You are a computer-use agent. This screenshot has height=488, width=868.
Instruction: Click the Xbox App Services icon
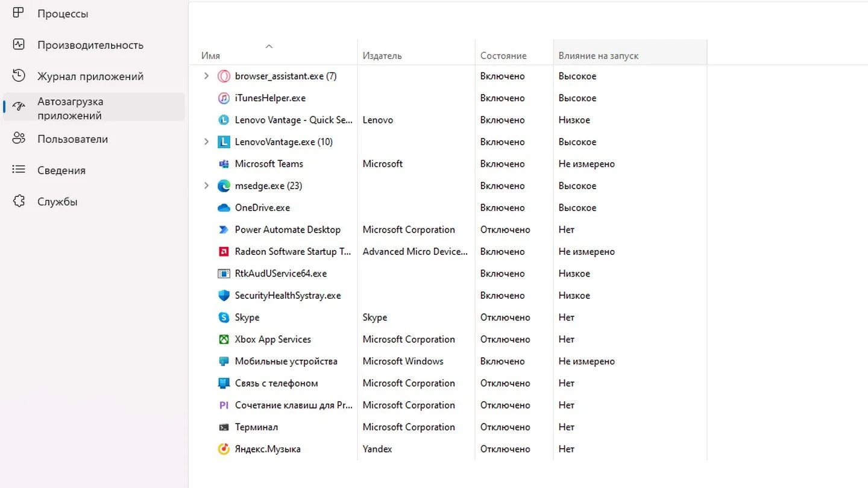pos(224,339)
